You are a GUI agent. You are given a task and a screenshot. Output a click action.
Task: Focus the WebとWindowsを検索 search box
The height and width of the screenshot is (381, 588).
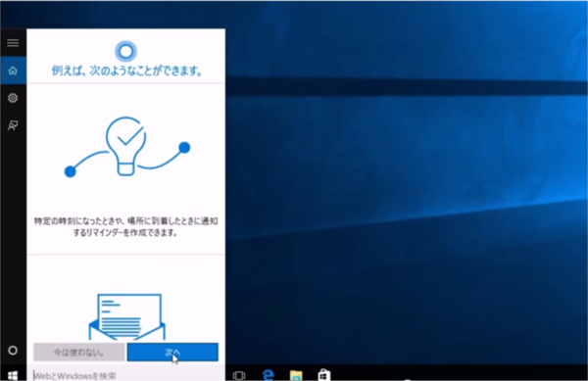point(126,375)
